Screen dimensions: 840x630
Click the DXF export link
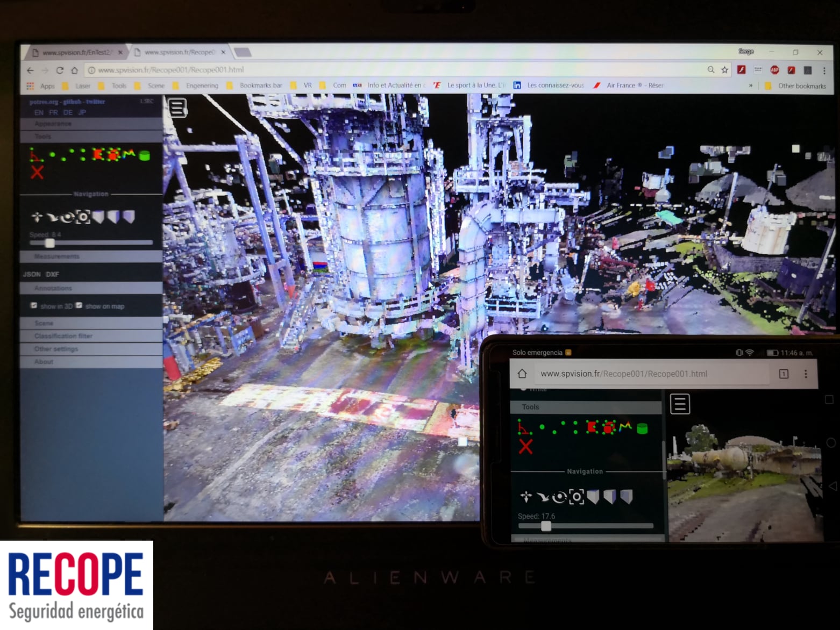point(52,274)
